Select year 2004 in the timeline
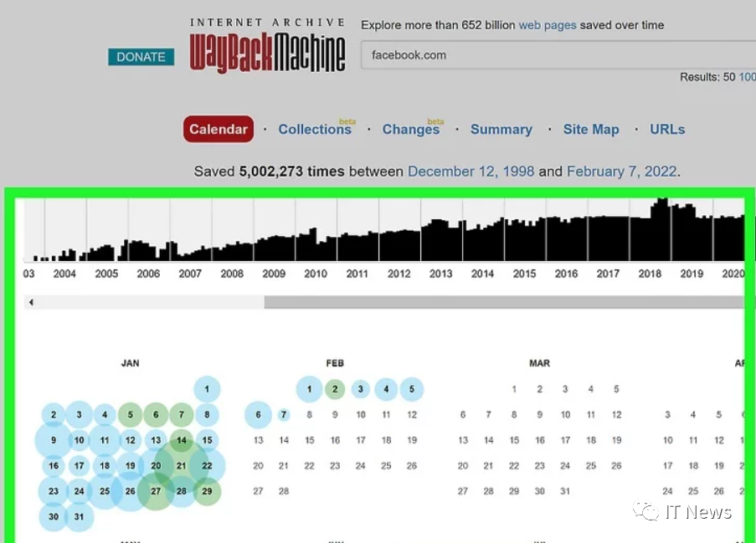 (x=64, y=274)
